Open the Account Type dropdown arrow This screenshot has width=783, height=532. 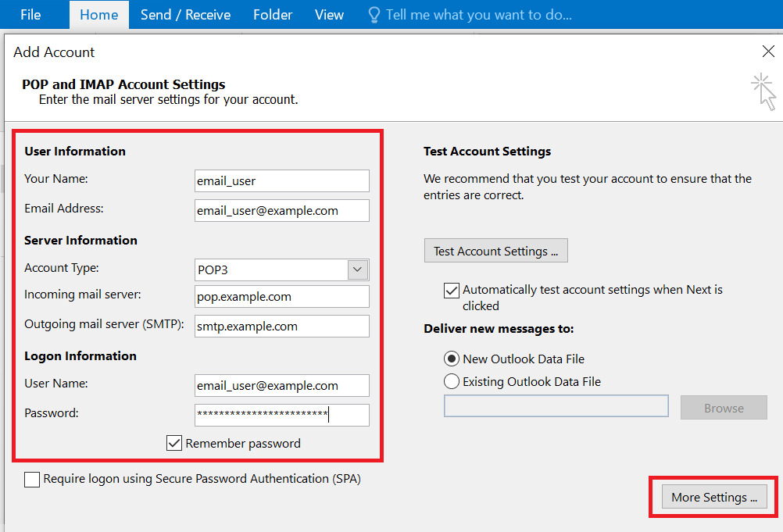357,270
